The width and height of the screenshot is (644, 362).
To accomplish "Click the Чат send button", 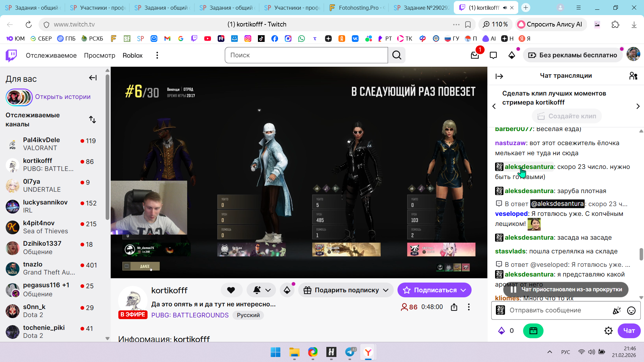I will [629, 331].
